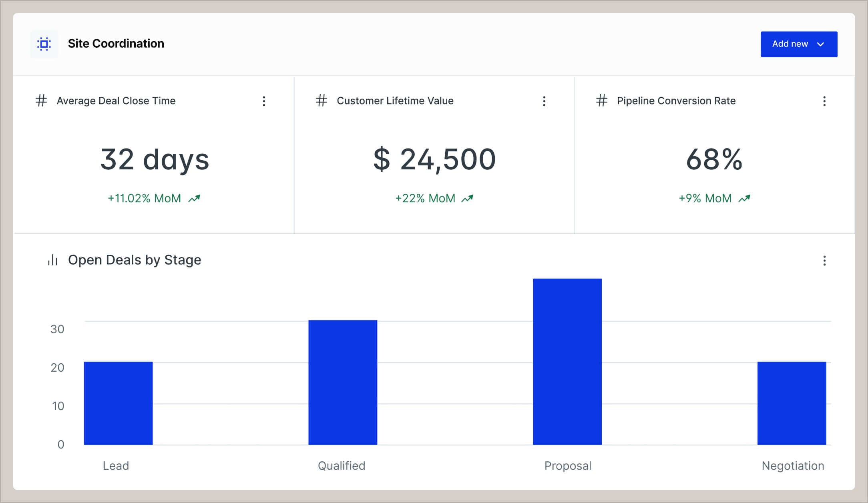Click the hash icon beside Customer Lifetime Value
Image resolution: width=868 pixels, height=503 pixels.
pos(322,101)
